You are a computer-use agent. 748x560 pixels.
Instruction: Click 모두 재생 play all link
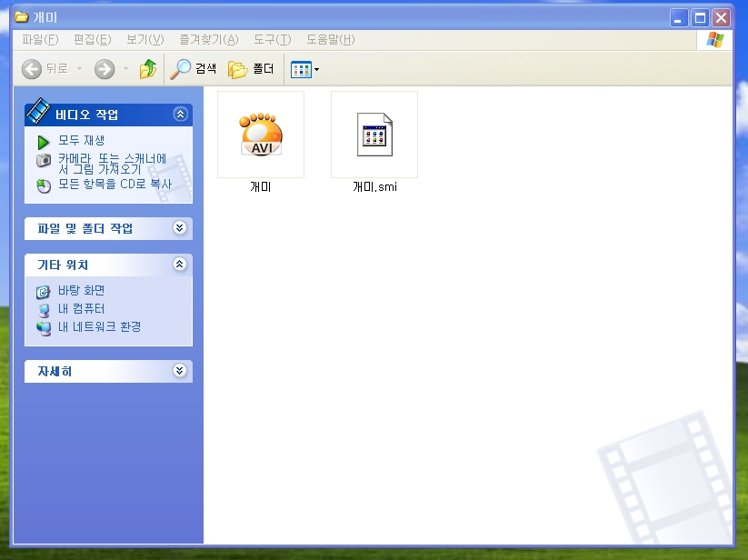[81, 141]
